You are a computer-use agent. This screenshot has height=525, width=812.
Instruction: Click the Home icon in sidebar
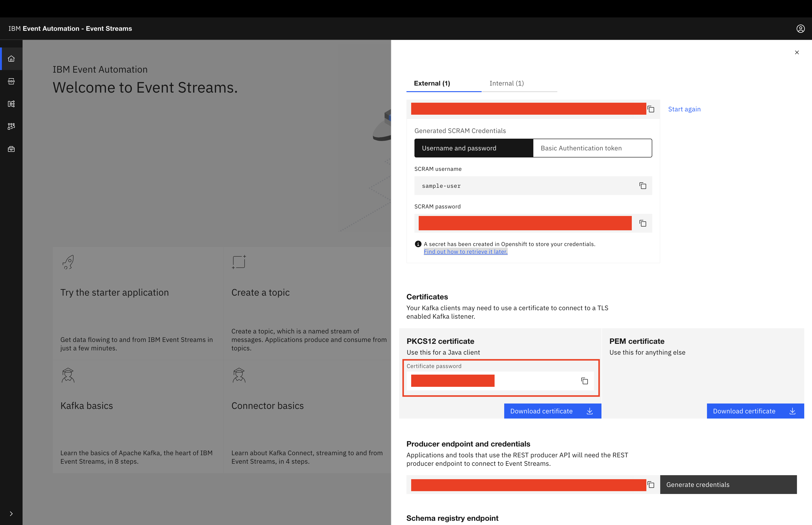tap(11, 59)
